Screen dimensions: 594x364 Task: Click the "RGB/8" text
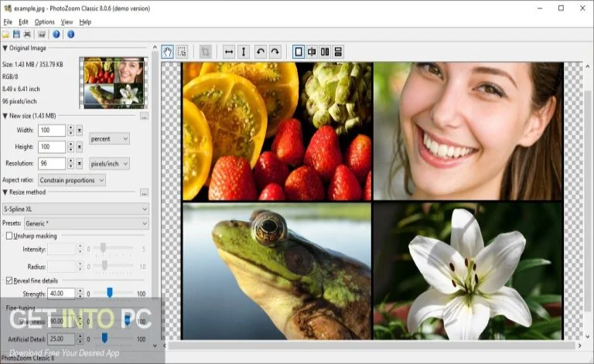tap(10, 77)
